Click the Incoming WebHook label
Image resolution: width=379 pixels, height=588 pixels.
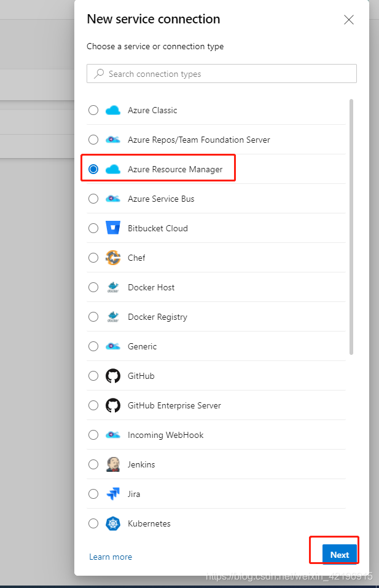pos(165,435)
